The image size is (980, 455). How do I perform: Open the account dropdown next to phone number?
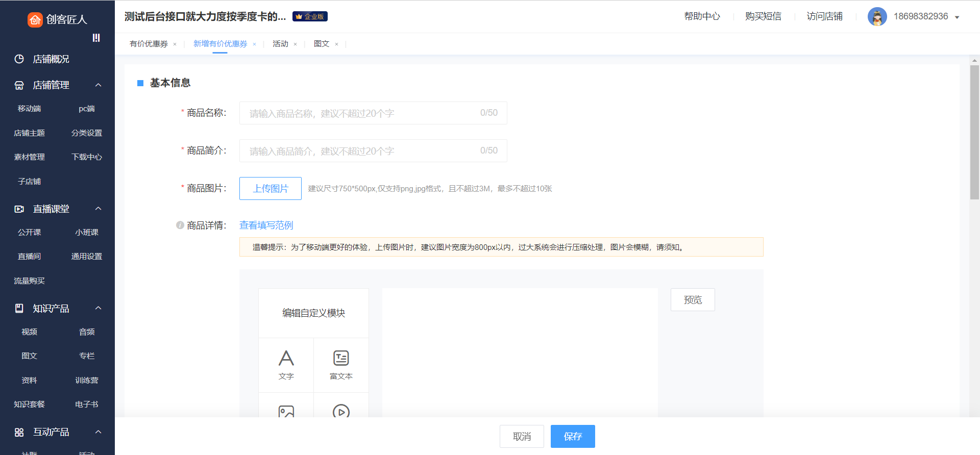tap(957, 17)
